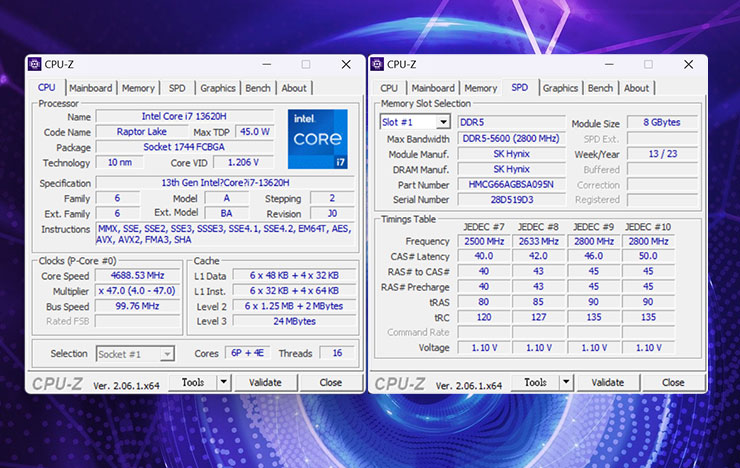Screen dimensions: 740x468
Task: Click Tools button in left window
Action: point(193,382)
